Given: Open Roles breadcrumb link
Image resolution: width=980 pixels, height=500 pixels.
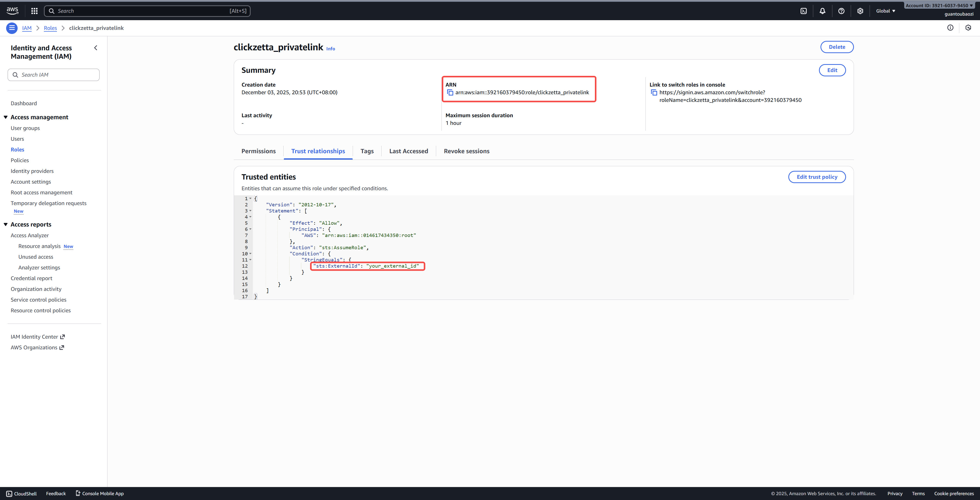Looking at the screenshot, I should pos(50,28).
